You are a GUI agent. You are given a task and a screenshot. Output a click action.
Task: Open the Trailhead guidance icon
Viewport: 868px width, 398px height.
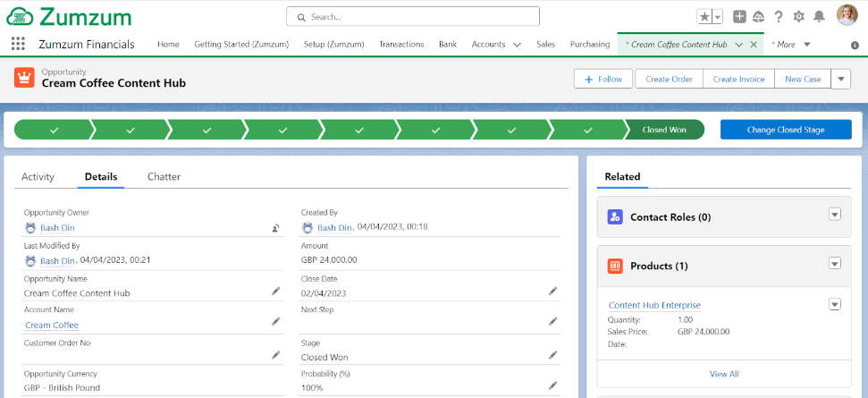(759, 17)
